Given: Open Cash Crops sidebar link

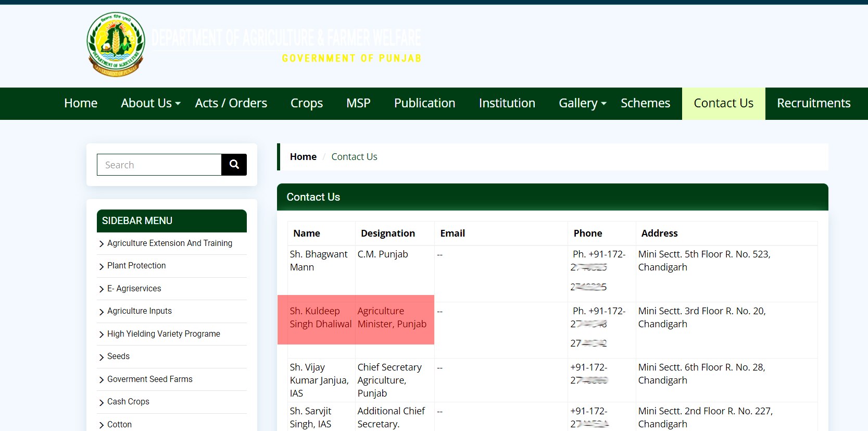Looking at the screenshot, I should click(x=128, y=402).
